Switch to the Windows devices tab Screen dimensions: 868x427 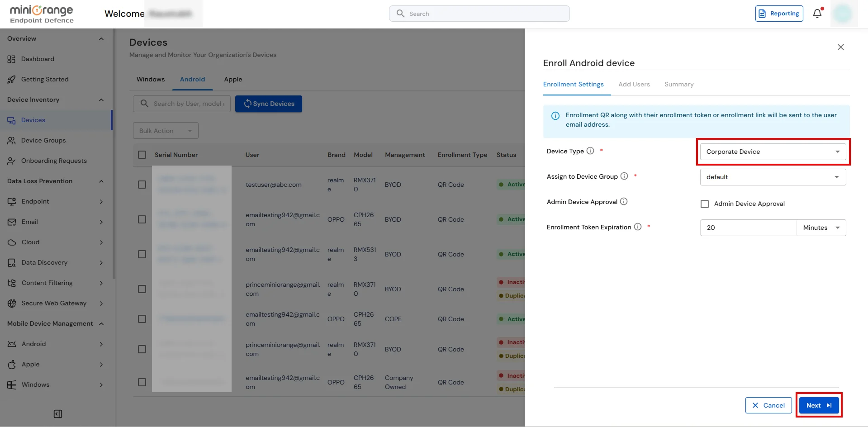tap(151, 79)
